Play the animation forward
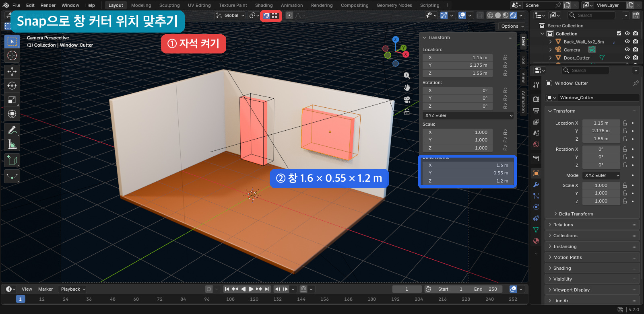Screen dimensions: 644x314 pos(251,289)
